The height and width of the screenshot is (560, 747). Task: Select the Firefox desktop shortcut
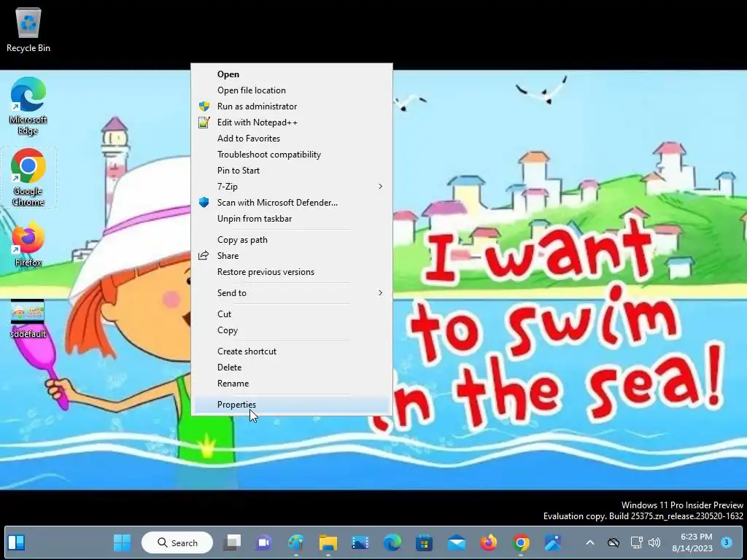[x=28, y=244]
